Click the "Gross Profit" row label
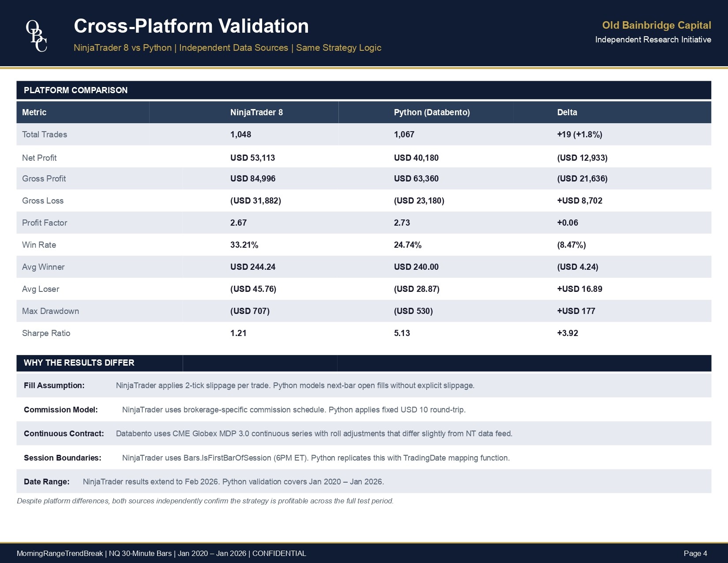Screen dimensions: 728x563 (x=44, y=178)
